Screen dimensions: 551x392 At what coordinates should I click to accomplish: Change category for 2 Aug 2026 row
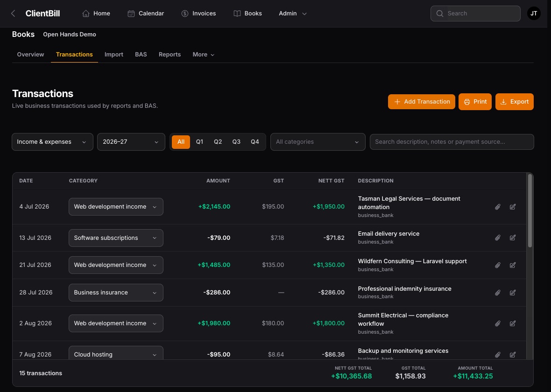tap(116, 323)
